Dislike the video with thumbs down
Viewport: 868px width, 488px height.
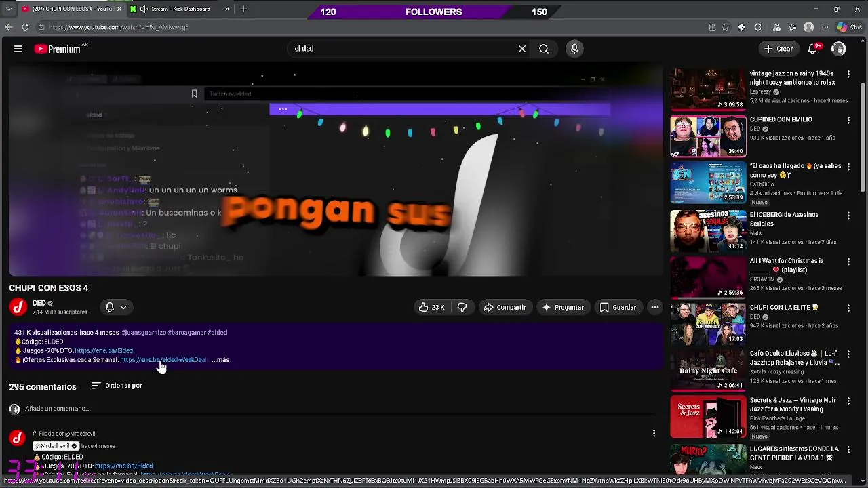point(462,307)
